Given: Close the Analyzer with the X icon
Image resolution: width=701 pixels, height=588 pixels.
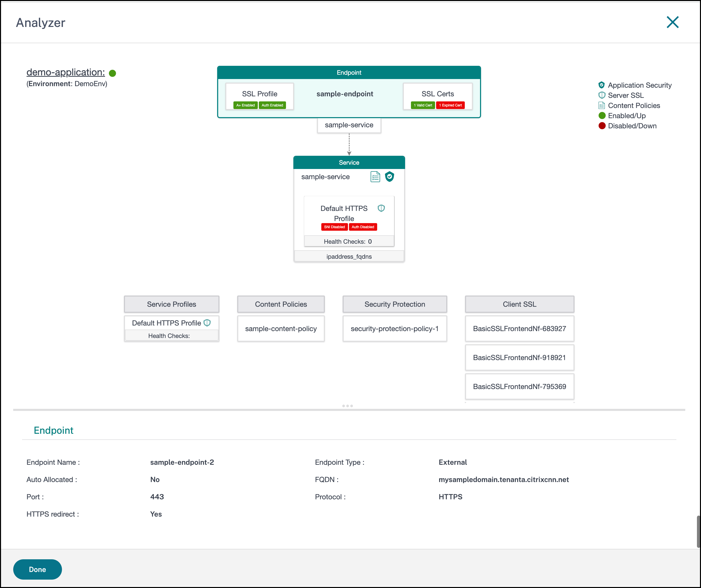Looking at the screenshot, I should [673, 22].
